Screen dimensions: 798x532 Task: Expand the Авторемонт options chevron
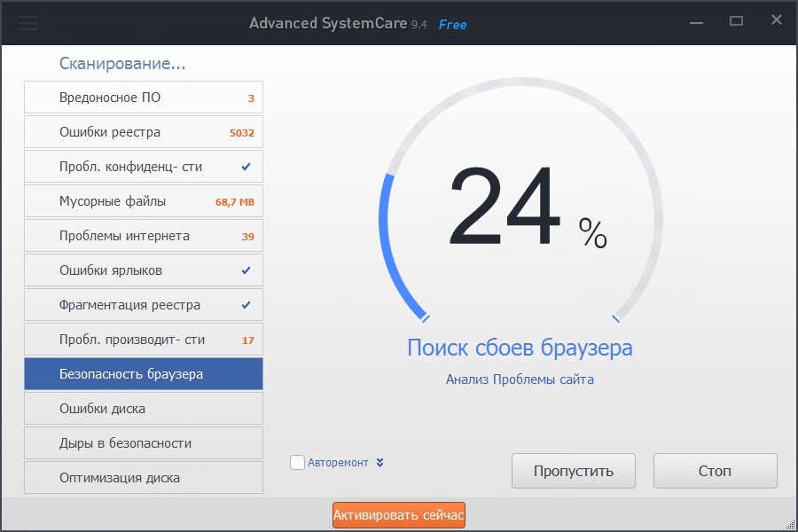click(379, 462)
